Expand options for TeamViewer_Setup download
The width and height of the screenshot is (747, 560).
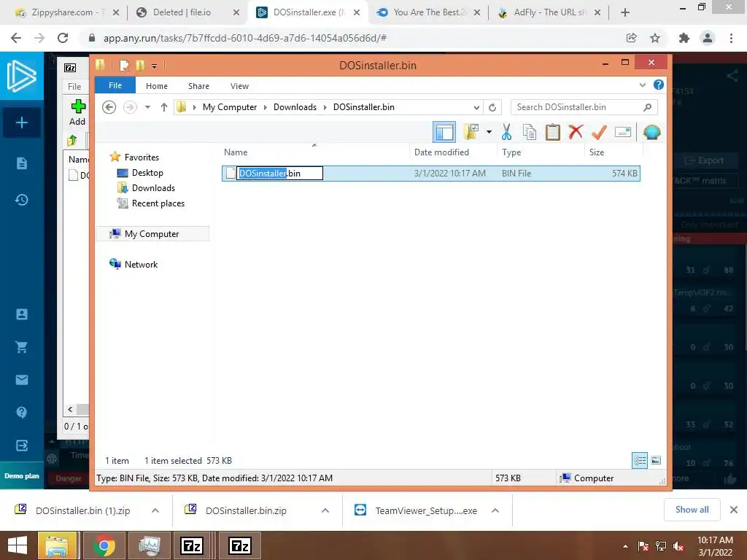point(495,510)
